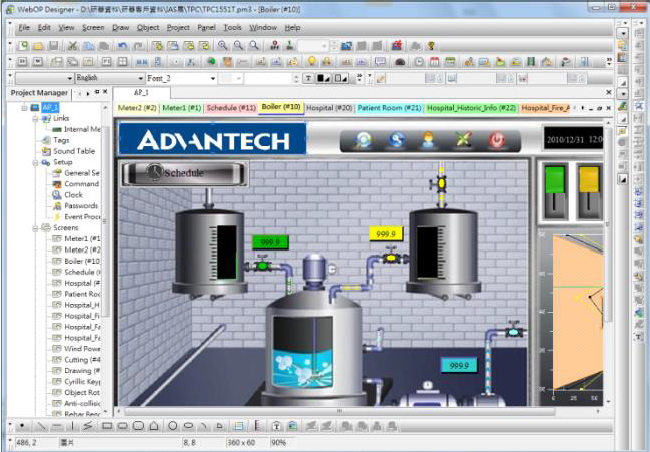This screenshot has width=650, height=452.
Task: Click the red power button on canvas
Action: 496,140
